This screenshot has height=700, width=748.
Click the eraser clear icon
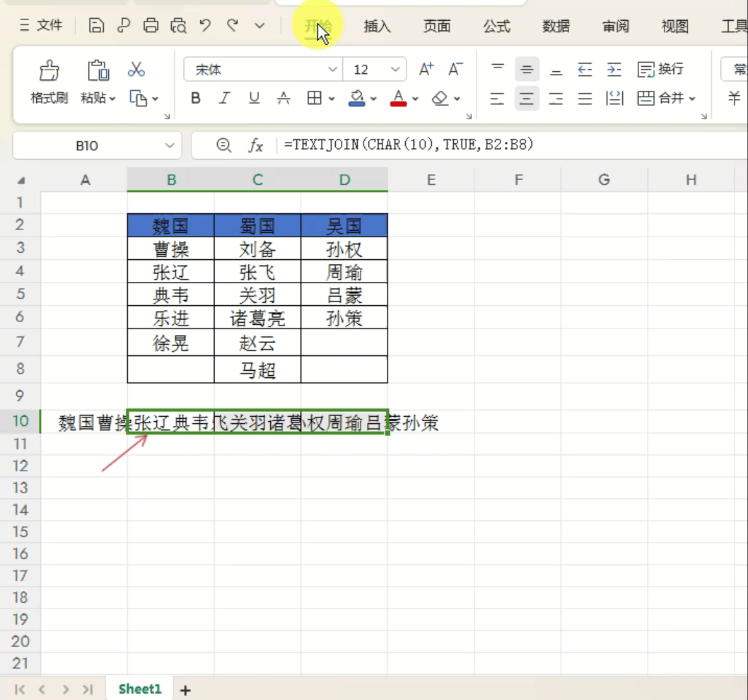pos(440,99)
